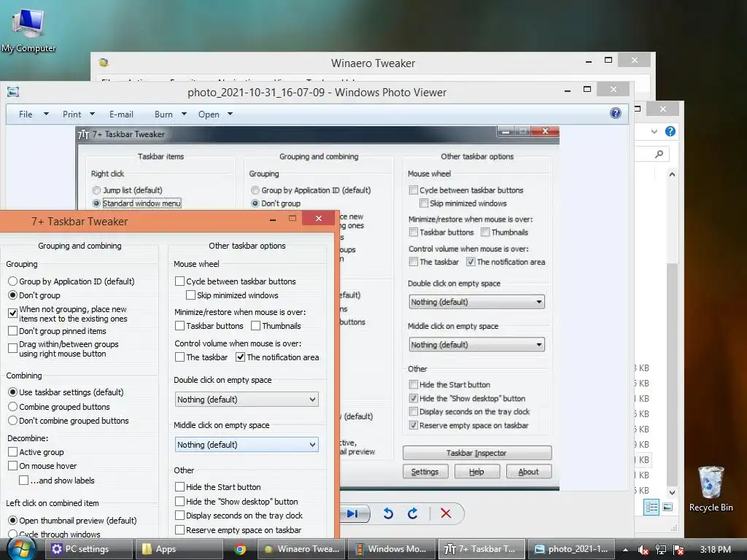
Task: Click Explorer scrollbar down arrow
Action: (672, 492)
